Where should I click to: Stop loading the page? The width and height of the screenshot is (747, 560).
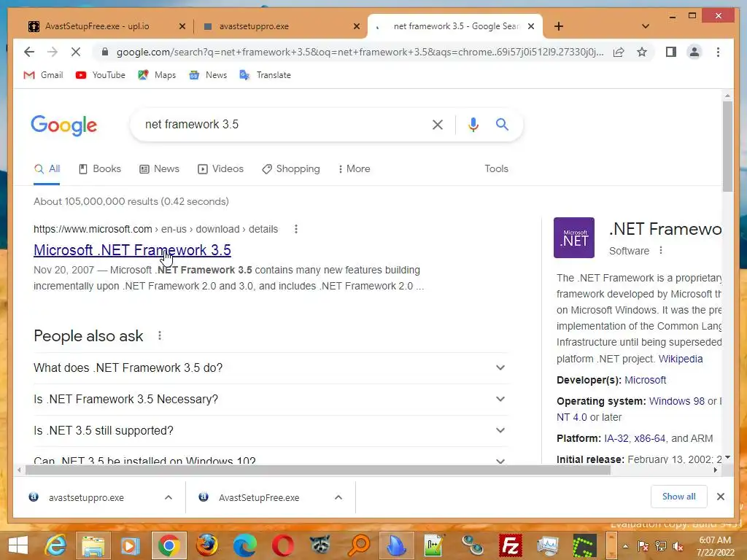pyautogui.click(x=76, y=52)
